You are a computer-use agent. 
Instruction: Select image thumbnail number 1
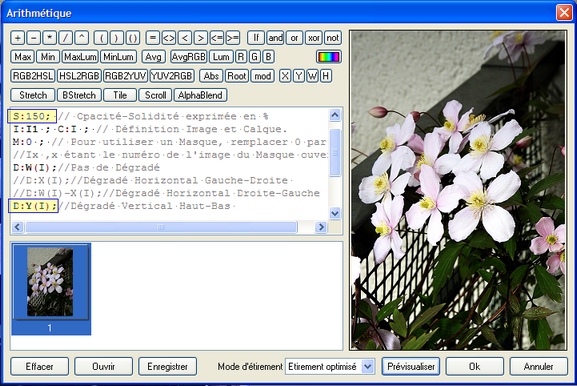(x=51, y=289)
